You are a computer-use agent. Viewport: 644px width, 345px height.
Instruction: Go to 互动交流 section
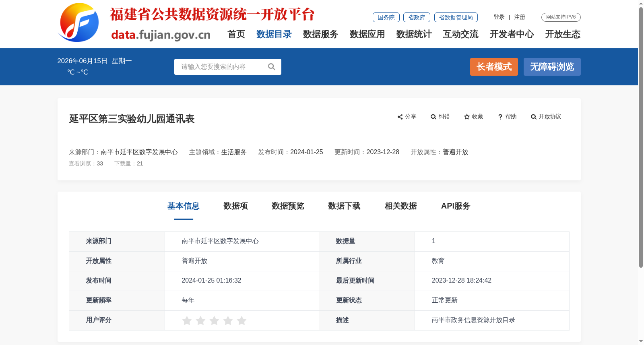[x=461, y=34]
